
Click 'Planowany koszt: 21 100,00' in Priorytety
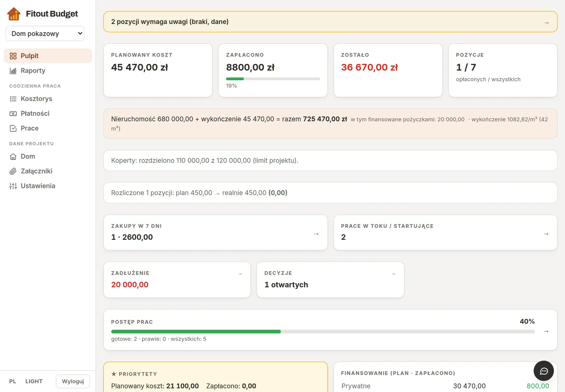pyautogui.click(x=155, y=386)
